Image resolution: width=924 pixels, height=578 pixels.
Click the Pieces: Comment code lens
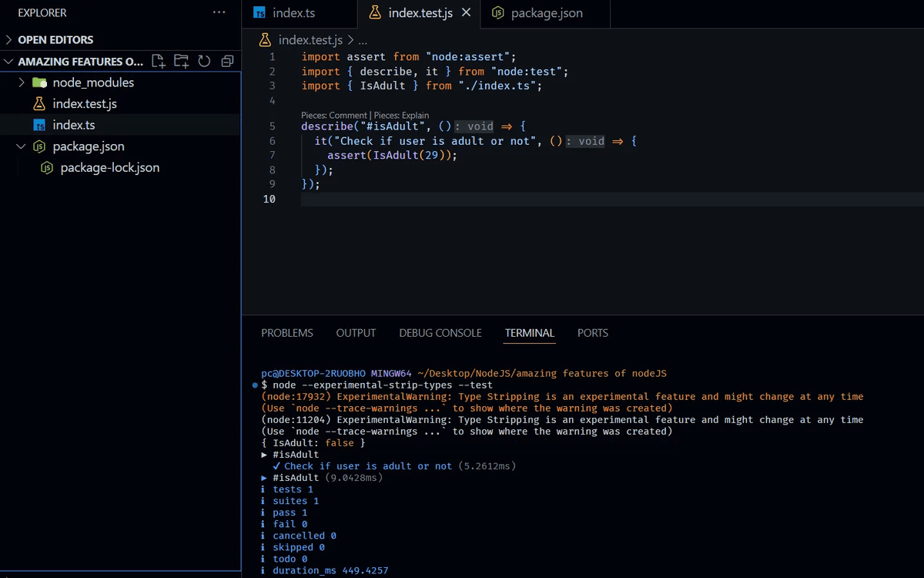[x=334, y=115]
